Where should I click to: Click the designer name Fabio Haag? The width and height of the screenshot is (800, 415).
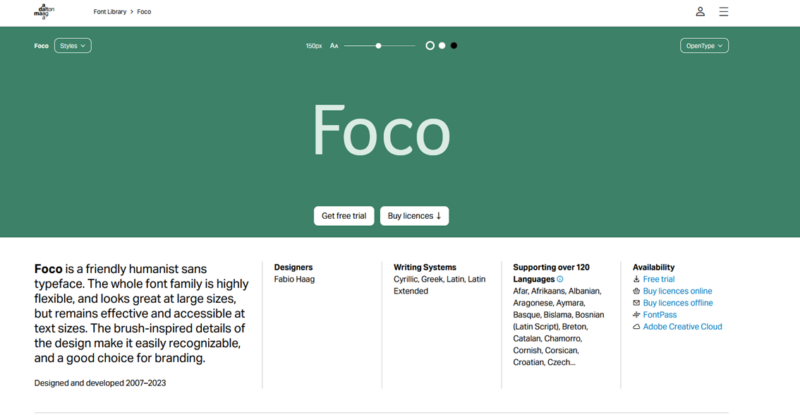click(294, 279)
